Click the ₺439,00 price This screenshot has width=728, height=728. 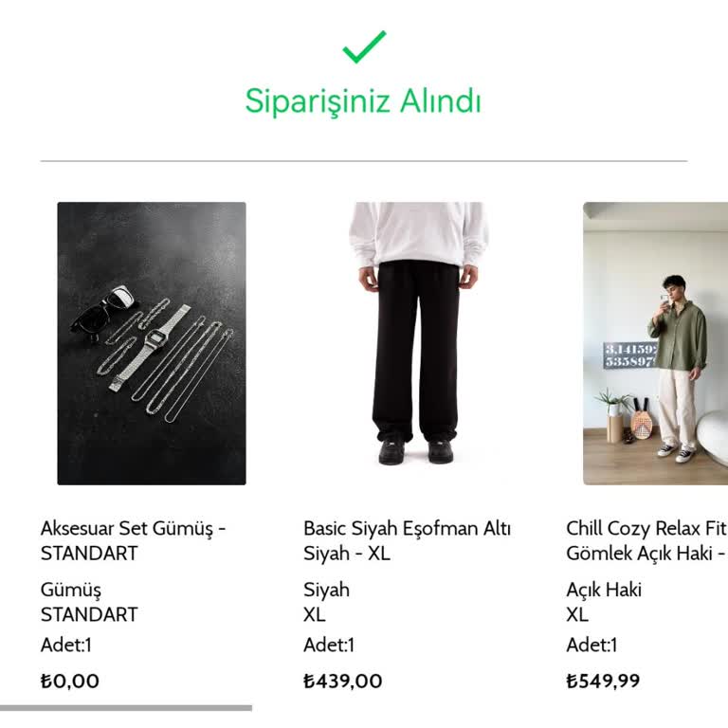click(x=343, y=681)
